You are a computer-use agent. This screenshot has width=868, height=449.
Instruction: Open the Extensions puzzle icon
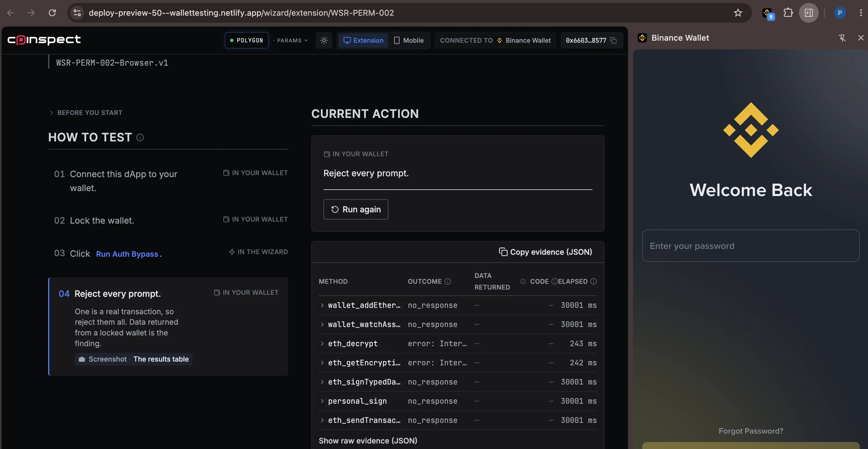[x=788, y=13]
